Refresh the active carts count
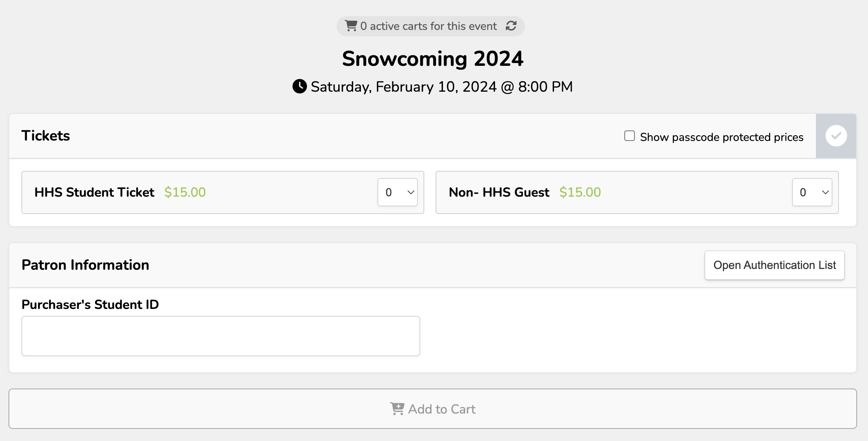This screenshot has height=441, width=868. tap(511, 26)
